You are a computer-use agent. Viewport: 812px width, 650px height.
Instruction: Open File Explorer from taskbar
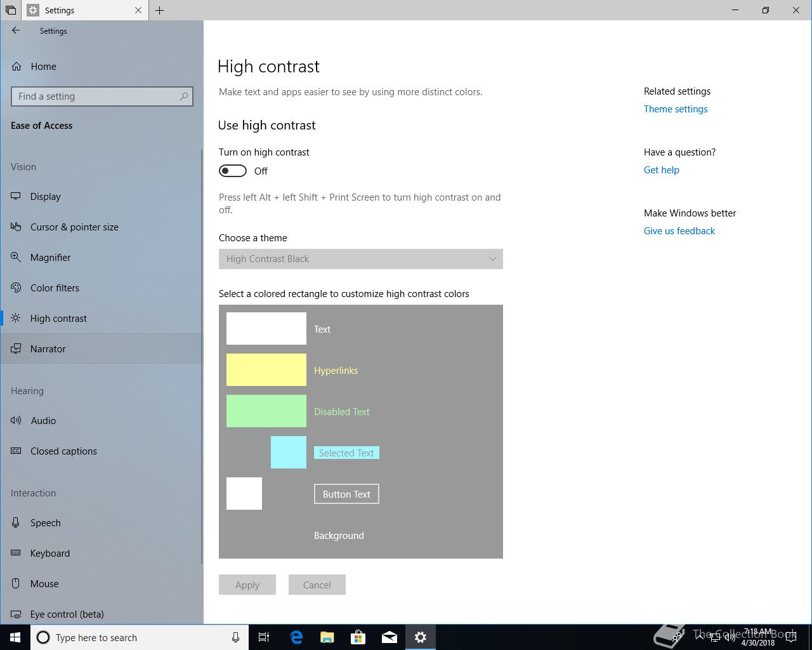327,637
